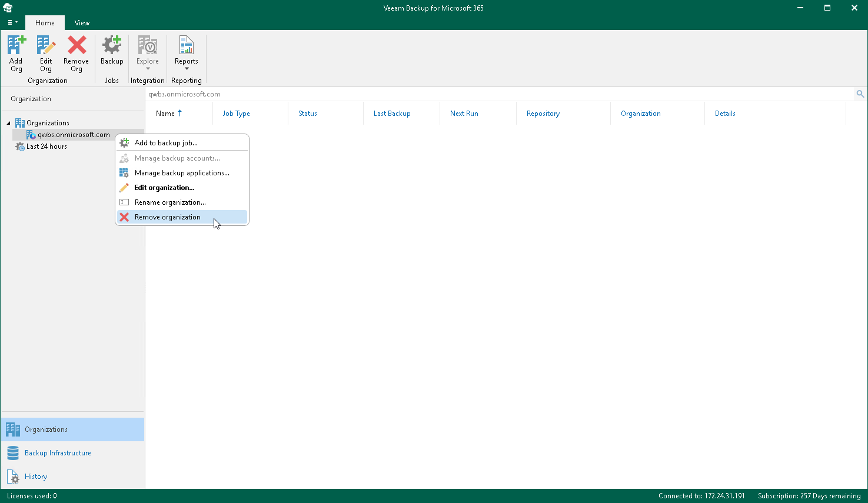868x503 pixels.
Task: Choose Rename organization menu entry
Action: [182, 202]
